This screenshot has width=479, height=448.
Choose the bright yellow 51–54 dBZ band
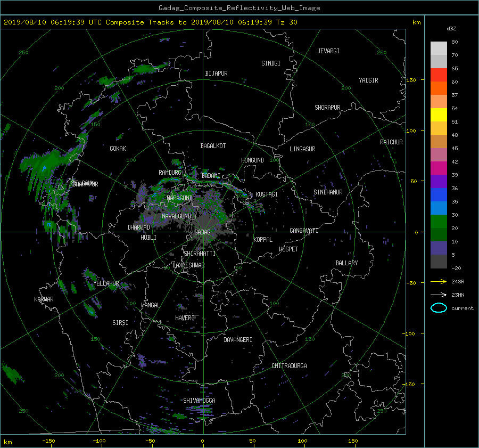(439, 115)
